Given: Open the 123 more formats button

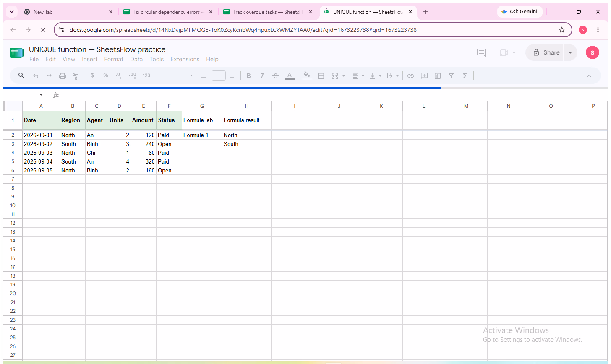Looking at the screenshot, I should [x=146, y=76].
